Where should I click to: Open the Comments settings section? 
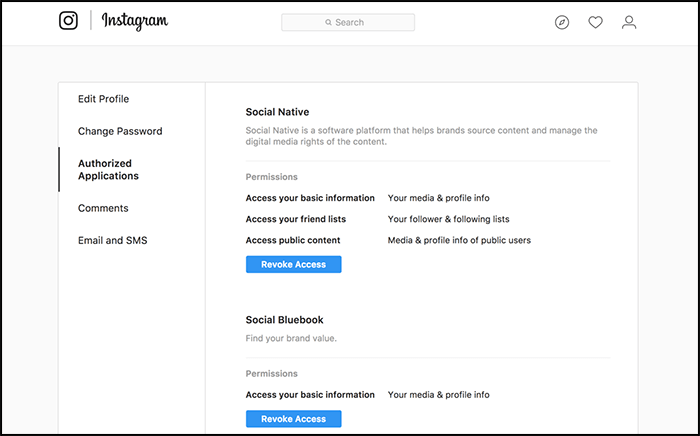tap(103, 208)
